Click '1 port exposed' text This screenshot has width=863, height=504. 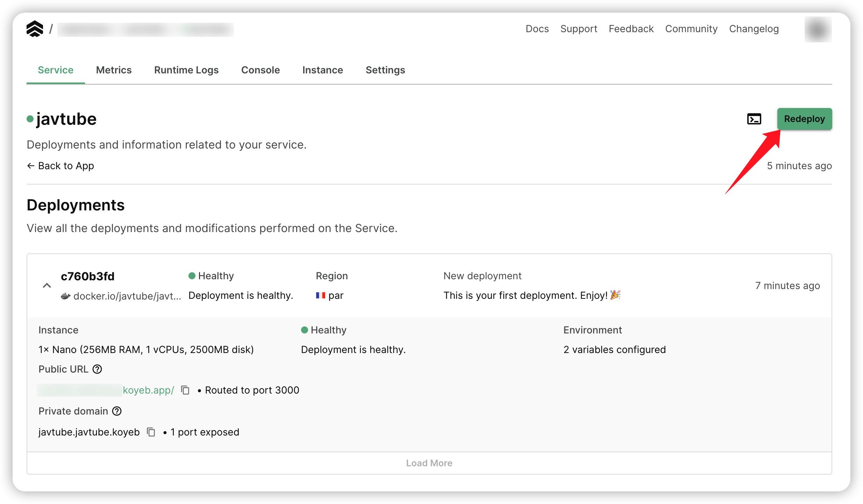(x=205, y=432)
